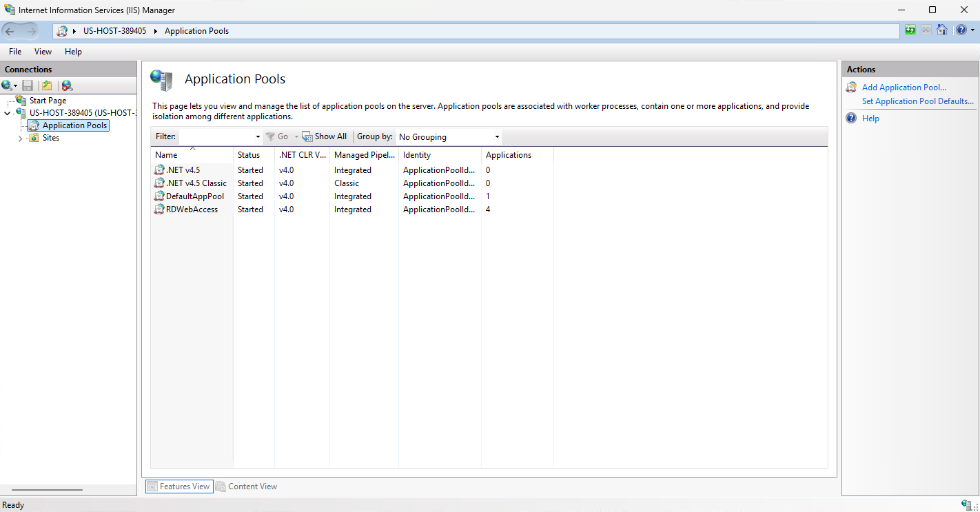Viewport: 980px width, 512px height.
Task: Click the Help question mark icon in Actions
Action: [851, 119]
